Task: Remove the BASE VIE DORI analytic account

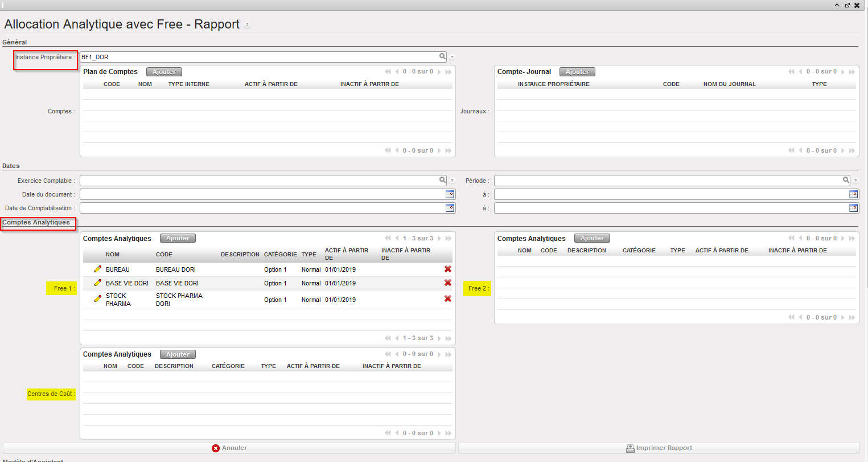Action: point(448,283)
